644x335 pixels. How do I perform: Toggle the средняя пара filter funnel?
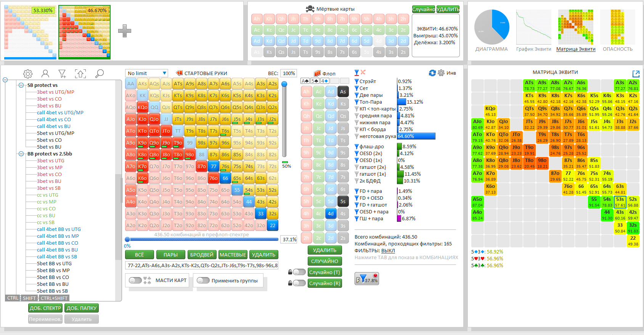tap(357, 116)
